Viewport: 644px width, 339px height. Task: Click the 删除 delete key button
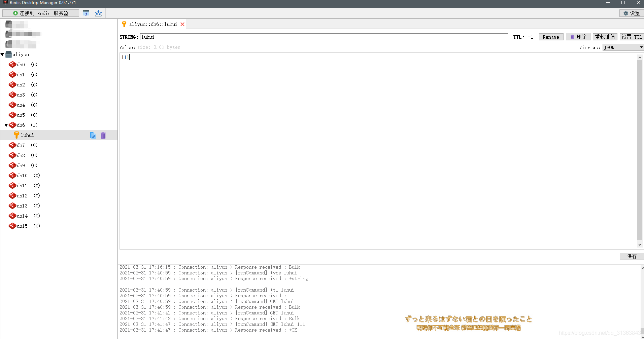pos(578,37)
